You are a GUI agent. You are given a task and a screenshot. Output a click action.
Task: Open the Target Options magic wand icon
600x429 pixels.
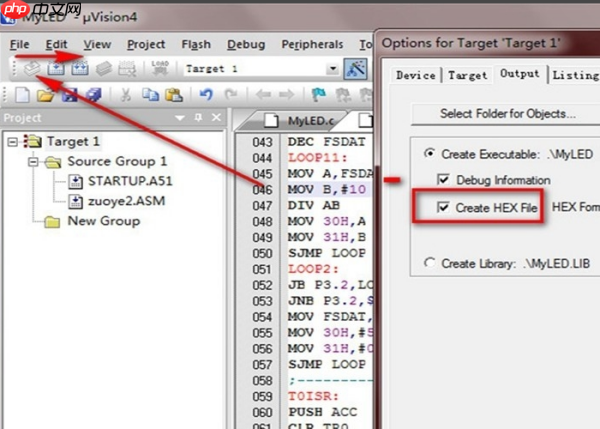355,69
